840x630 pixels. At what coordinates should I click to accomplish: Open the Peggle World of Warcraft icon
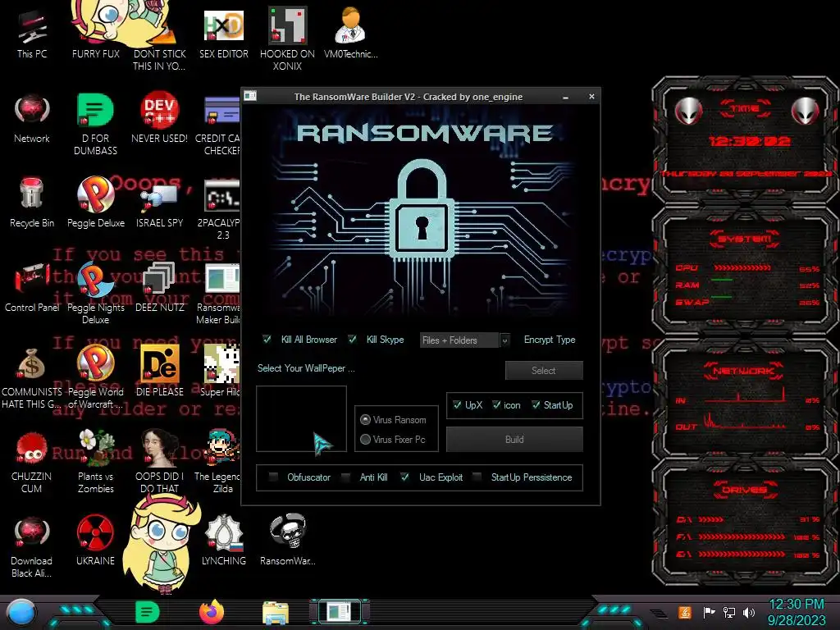tap(95, 378)
